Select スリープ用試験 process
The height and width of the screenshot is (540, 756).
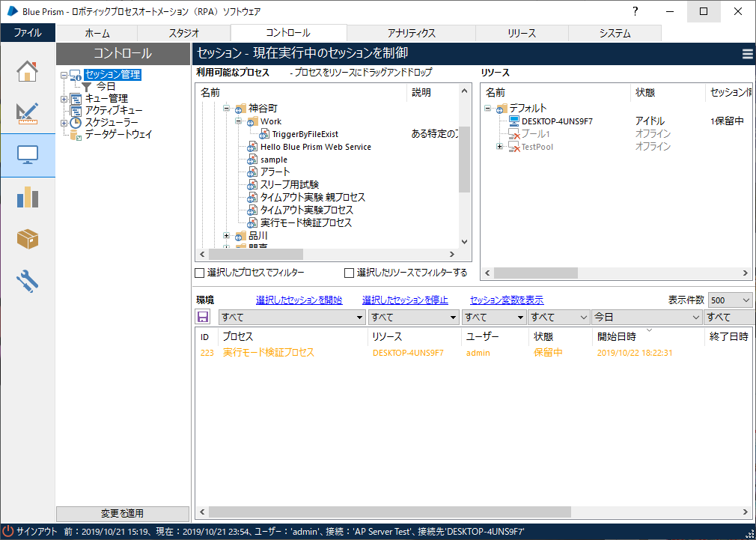coord(290,185)
